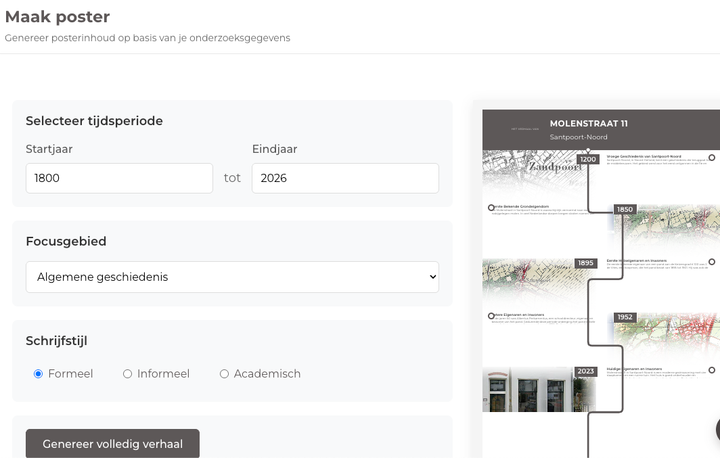Click the Eindjaar field showing 2026
The image size is (720, 458).
click(x=345, y=178)
